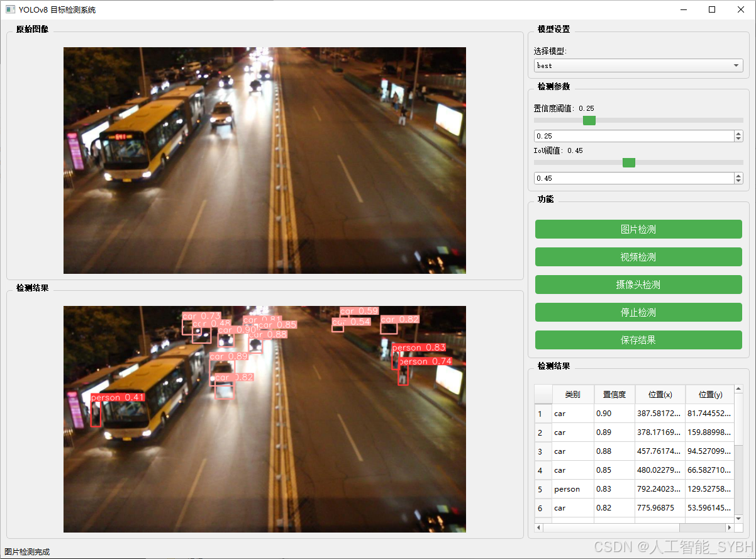
Task: Click the up arrow on 置信度阈值 spinbox
Action: coord(737,133)
